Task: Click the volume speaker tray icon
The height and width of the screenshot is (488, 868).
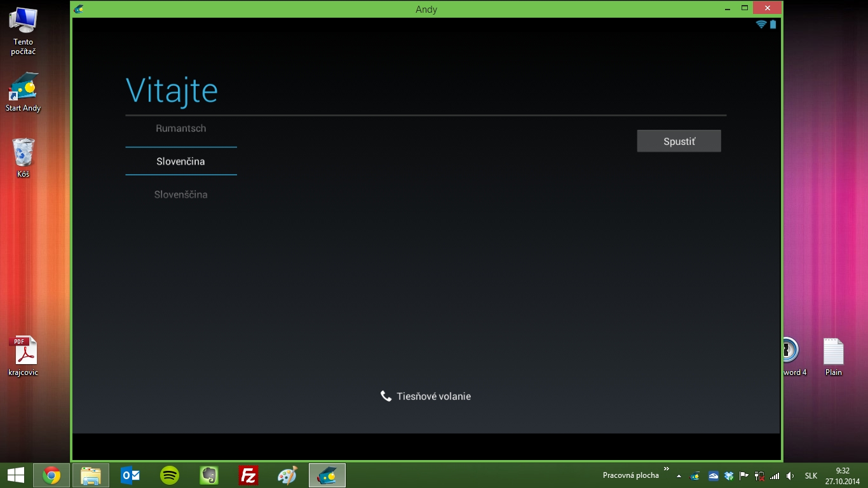Action: (790, 476)
